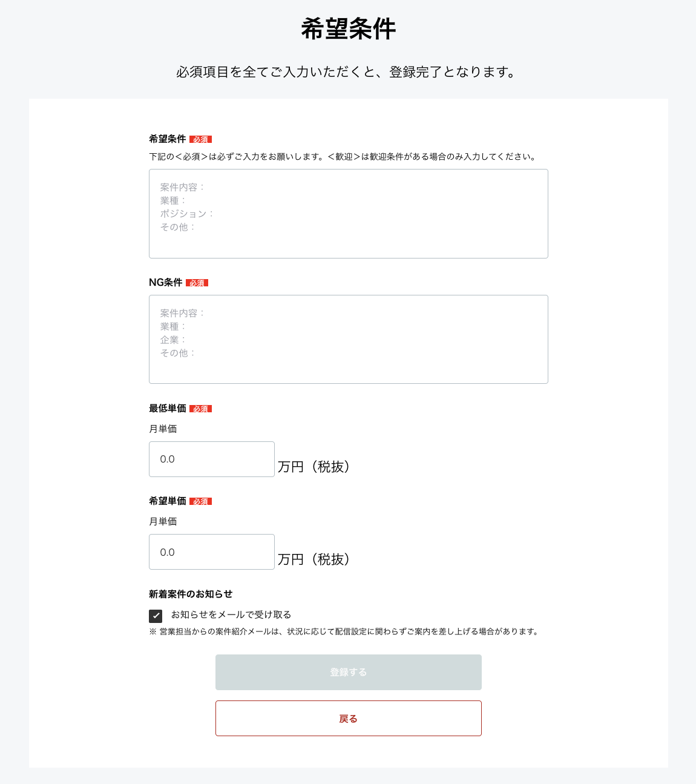Go back with the 戻る button
Image resolution: width=696 pixels, height=784 pixels.
click(348, 718)
